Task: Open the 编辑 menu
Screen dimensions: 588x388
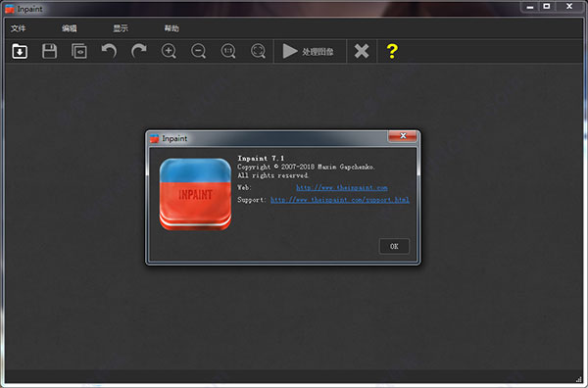Action: [x=70, y=28]
